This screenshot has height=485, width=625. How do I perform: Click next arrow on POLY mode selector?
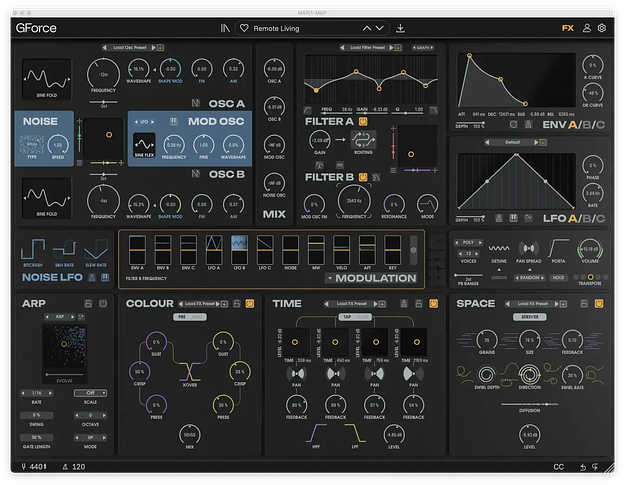click(x=480, y=242)
